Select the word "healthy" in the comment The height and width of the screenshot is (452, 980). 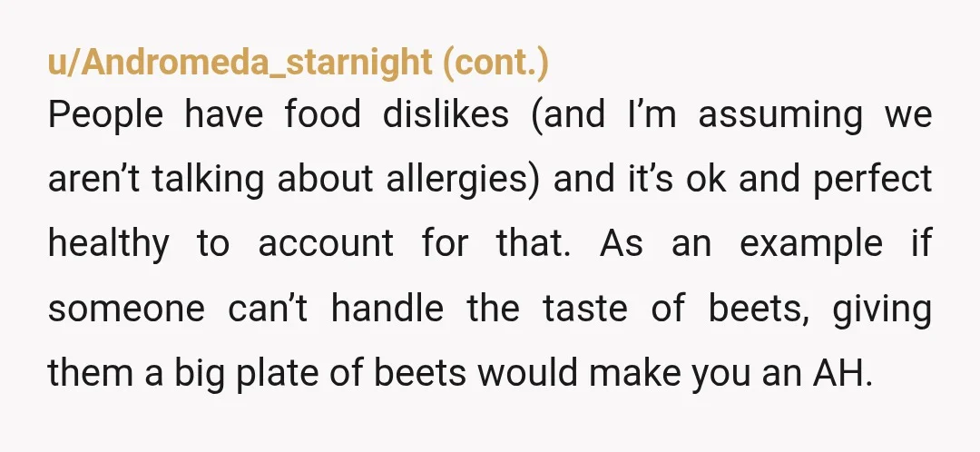109,245
